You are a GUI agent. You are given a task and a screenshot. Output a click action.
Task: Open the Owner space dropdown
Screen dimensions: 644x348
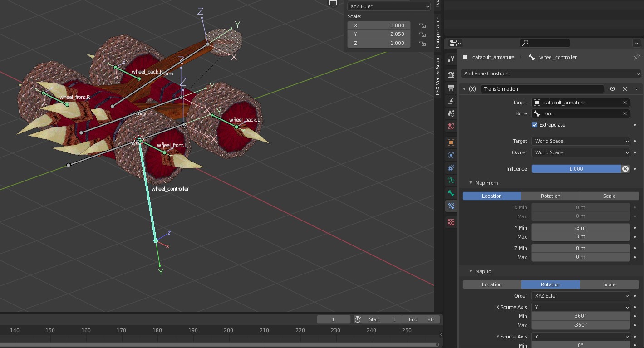point(580,152)
